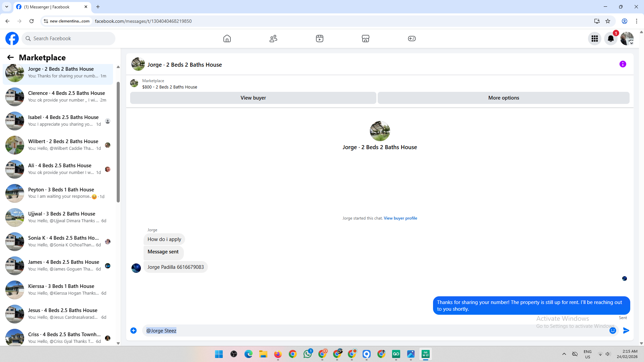Show hidden system tray icons
The height and width of the screenshot is (362, 644).
point(564,354)
